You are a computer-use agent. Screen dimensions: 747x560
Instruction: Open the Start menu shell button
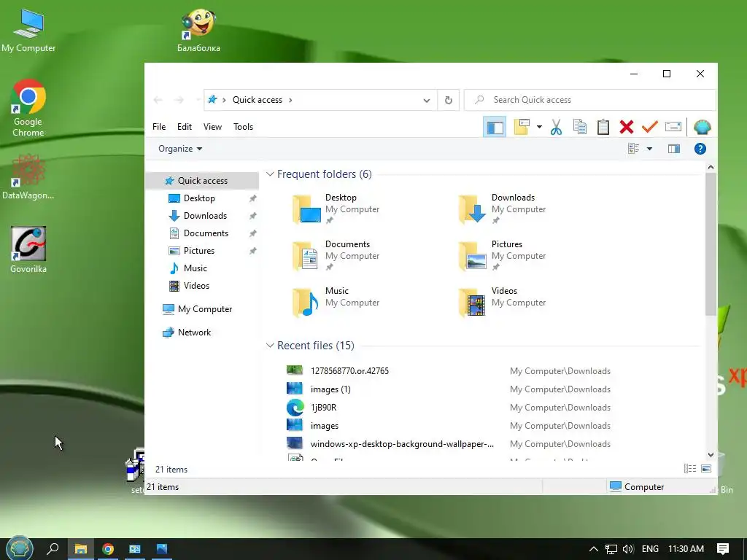(x=20, y=548)
